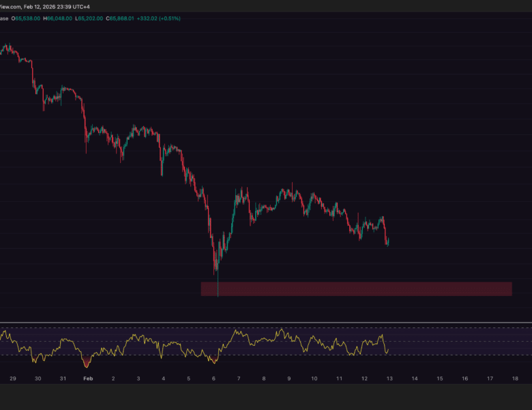Select the '31' date label on time axis

click(63, 378)
